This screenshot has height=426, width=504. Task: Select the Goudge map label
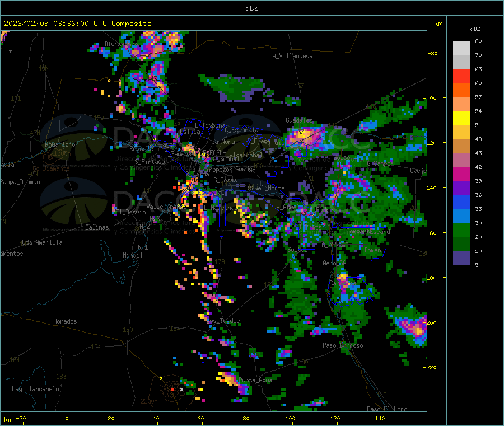pos(245,169)
